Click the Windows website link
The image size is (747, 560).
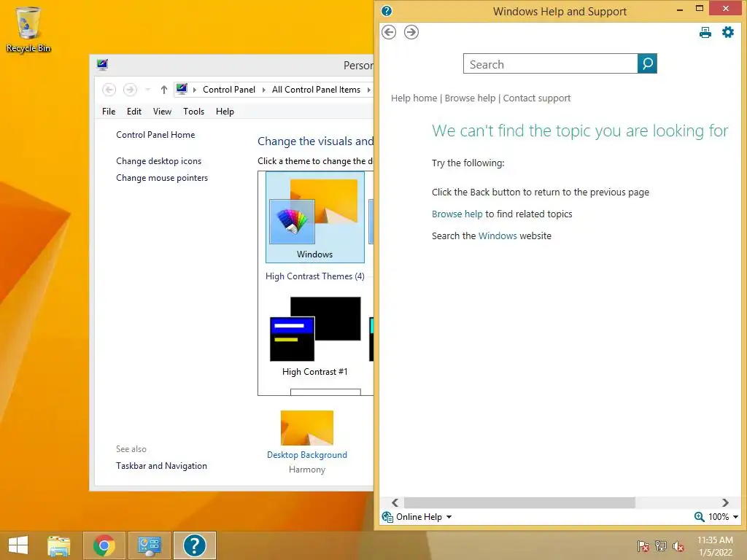pos(498,236)
